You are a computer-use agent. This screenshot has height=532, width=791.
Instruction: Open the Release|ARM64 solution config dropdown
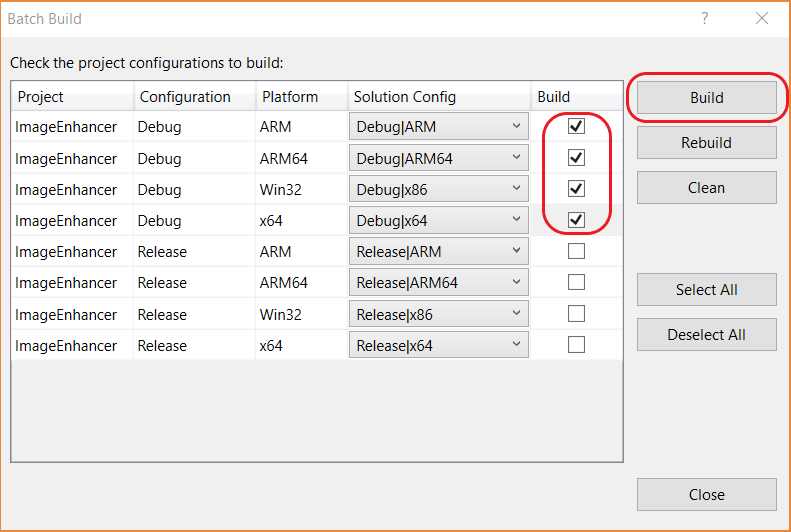tap(438, 282)
